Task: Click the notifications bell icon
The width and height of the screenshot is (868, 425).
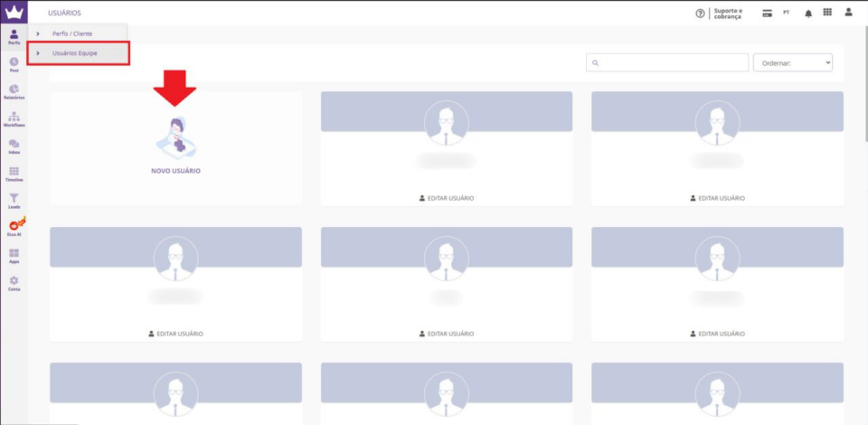Action: tap(808, 14)
